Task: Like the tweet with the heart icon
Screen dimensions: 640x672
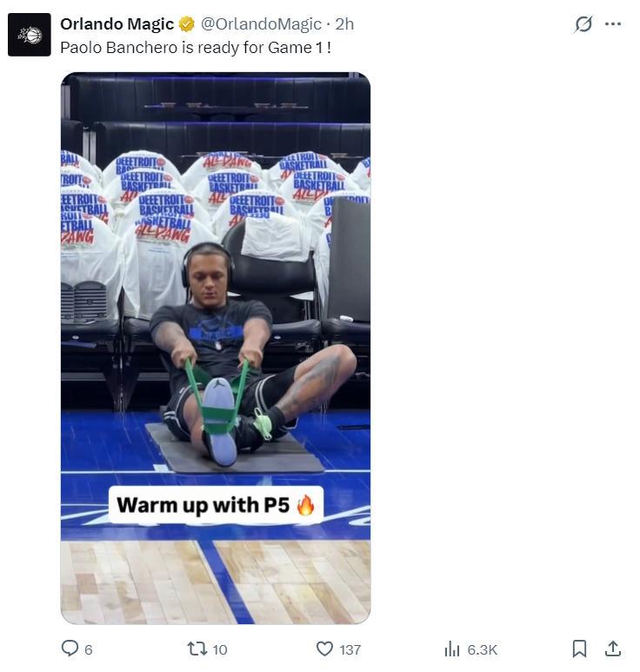Action: tap(324, 649)
